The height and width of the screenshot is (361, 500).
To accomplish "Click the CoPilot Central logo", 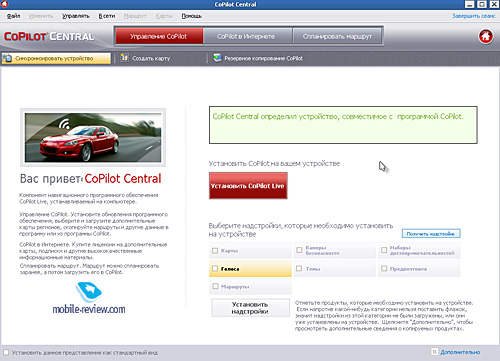I will [x=49, y=36].
